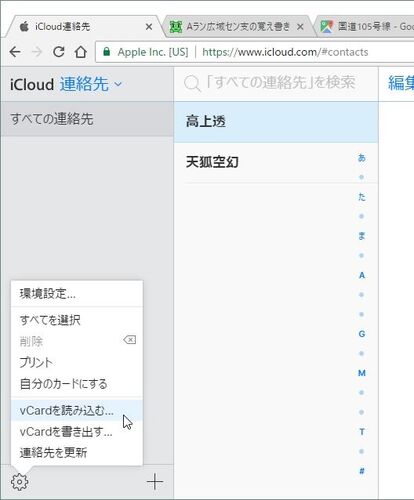Choose vCardを書き出す... from the menu
Image resolution: width=414 pixels, height=500 pixels.
[x=77, y=432]
